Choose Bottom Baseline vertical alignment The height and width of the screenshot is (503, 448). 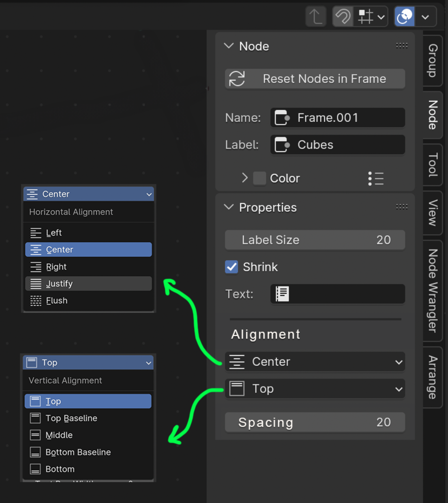pos(88,452)
